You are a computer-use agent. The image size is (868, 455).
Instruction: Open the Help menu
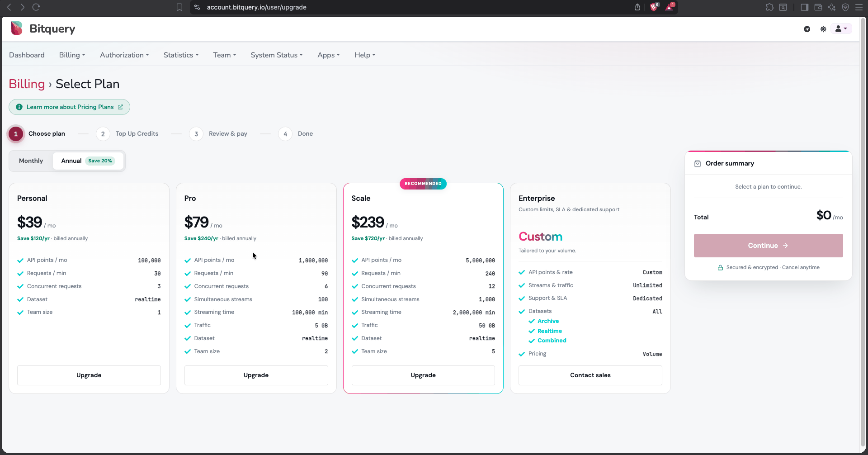[365, 55]
